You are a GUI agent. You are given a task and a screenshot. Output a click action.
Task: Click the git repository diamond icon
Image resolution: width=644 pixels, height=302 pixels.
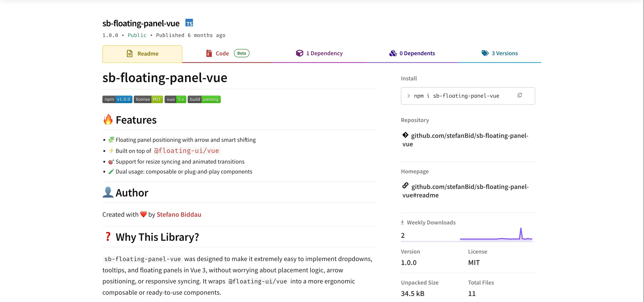(405, 135)
